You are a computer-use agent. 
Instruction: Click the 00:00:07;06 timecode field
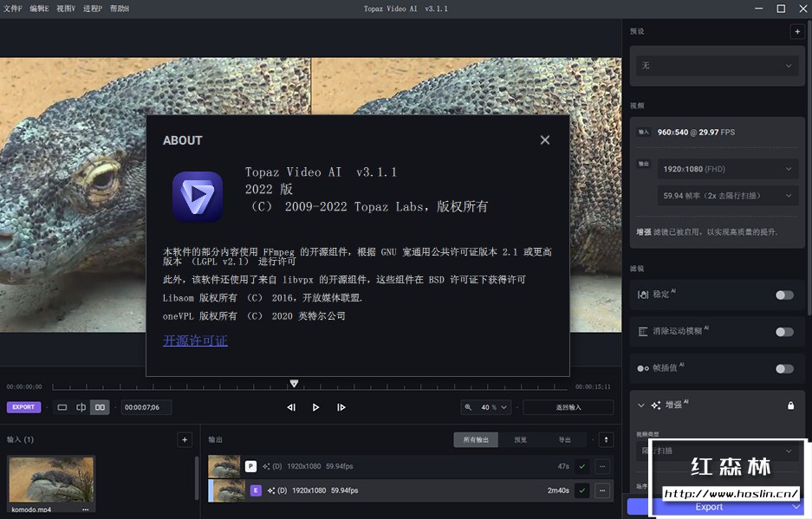coord(146,407)
